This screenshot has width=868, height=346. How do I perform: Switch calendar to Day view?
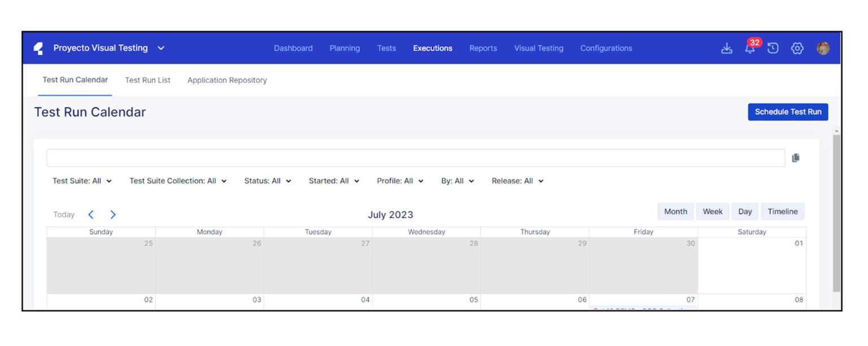tap(745, 211)
